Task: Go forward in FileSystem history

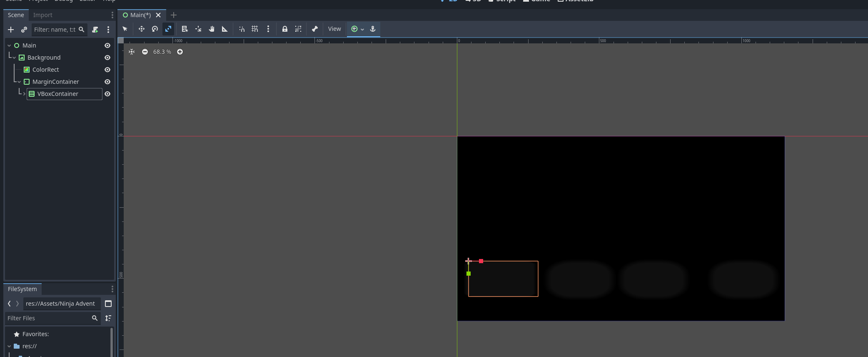Action: coord(17,304)
